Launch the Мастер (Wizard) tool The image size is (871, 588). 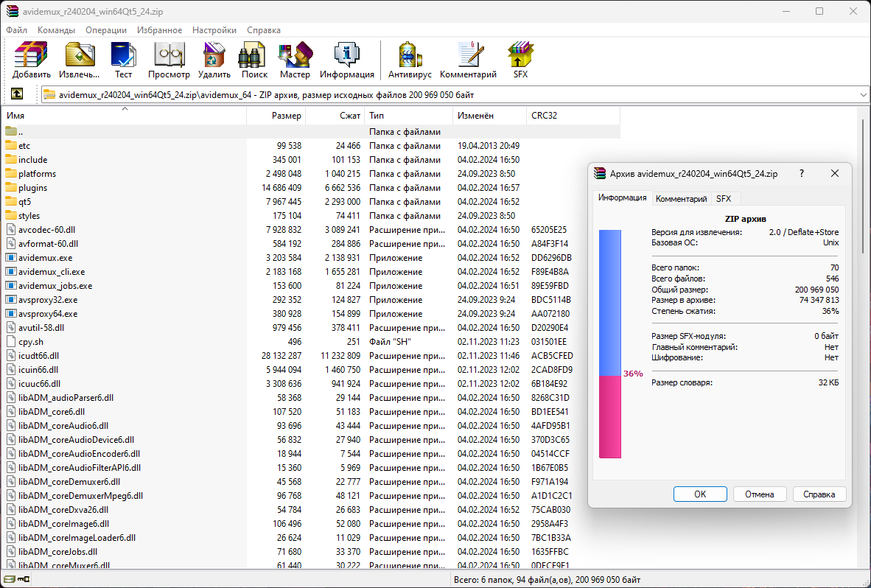click(x=295, y=60)
